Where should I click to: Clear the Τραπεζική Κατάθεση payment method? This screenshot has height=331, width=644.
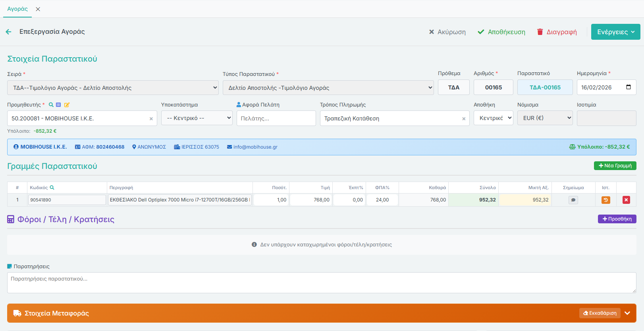pos(463,119)
